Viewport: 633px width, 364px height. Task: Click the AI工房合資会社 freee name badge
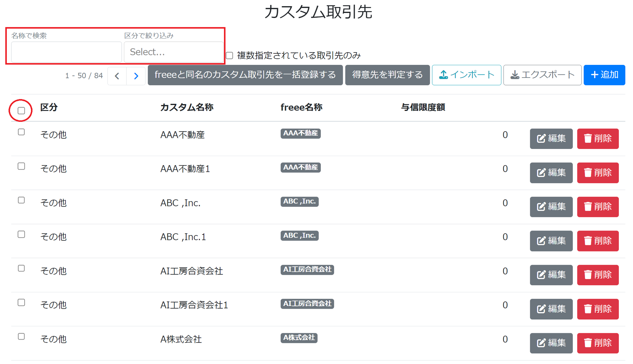click(307, 269)
